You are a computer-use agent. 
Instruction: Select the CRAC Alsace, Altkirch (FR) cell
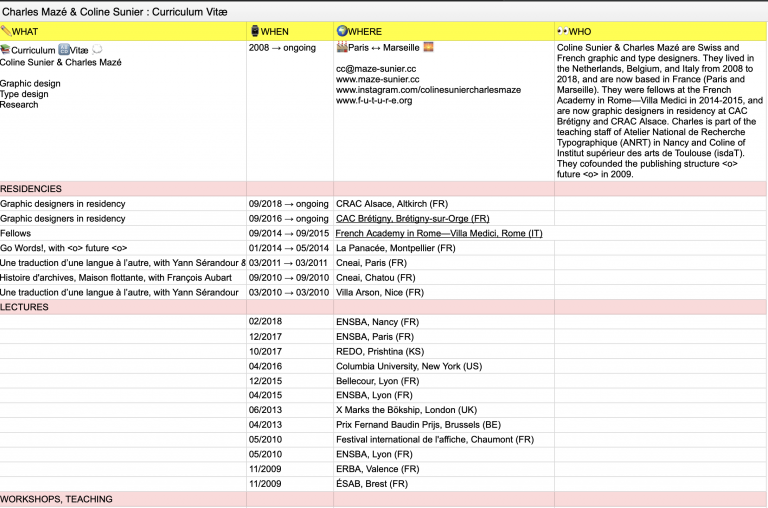pos(444,204)
